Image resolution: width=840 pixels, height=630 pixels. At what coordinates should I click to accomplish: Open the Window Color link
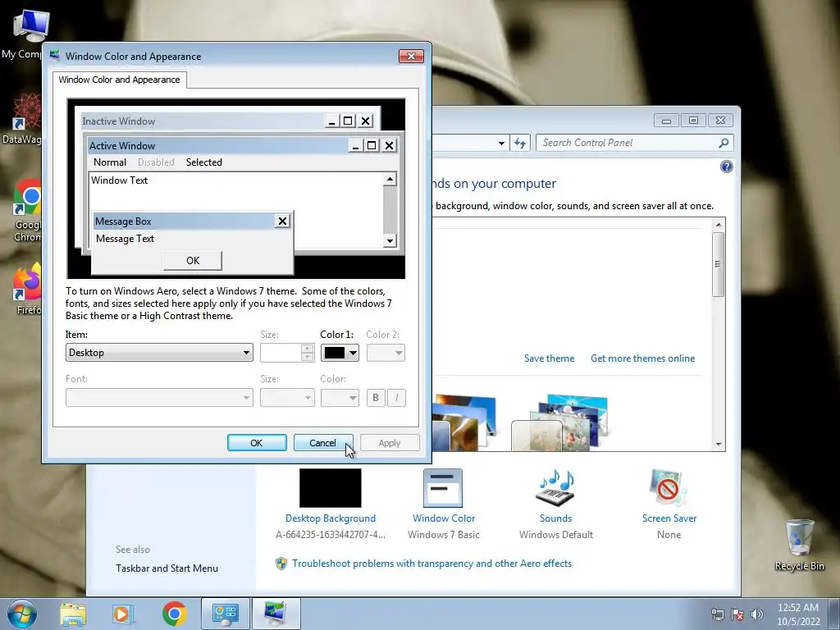(x=444, y=518)
